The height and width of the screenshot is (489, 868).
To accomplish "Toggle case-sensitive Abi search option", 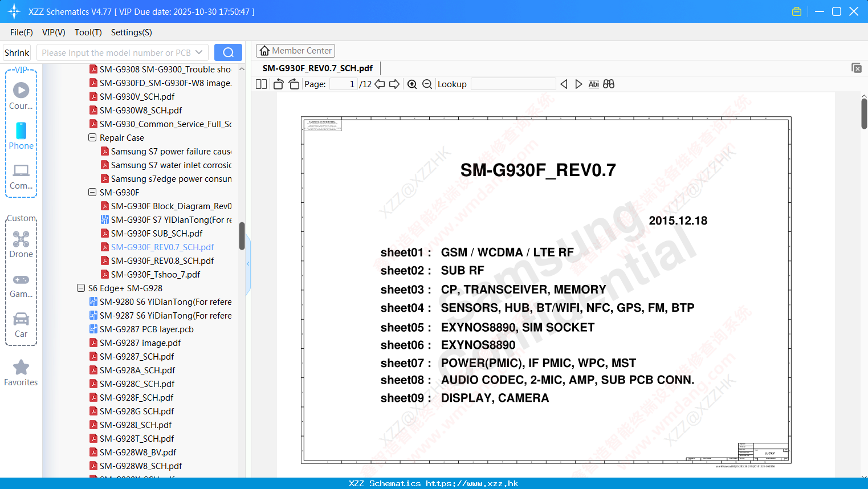I will point(593,84).
